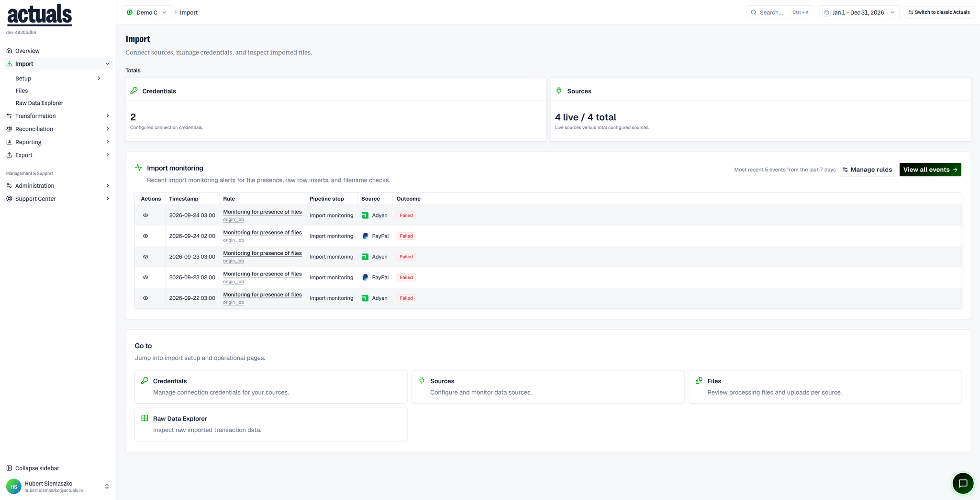Expand the Transformation menu
This screenshot has width=980, height=500.
pyautogui.click(x=108, y=116)
